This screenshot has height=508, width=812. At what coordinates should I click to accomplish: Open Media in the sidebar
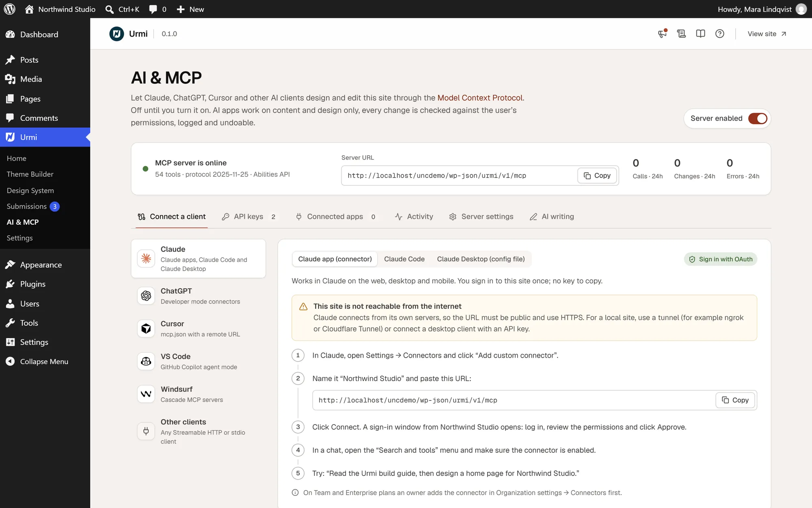coord(45,79)
